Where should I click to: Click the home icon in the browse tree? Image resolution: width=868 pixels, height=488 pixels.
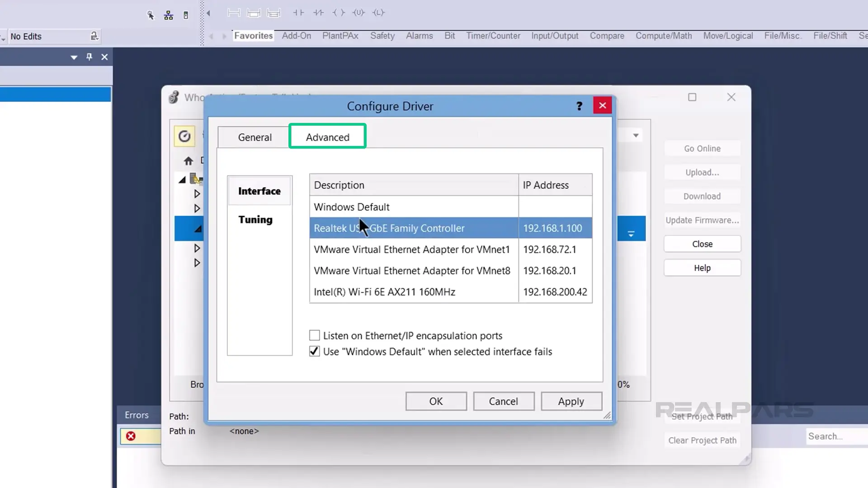coord(189,161)
